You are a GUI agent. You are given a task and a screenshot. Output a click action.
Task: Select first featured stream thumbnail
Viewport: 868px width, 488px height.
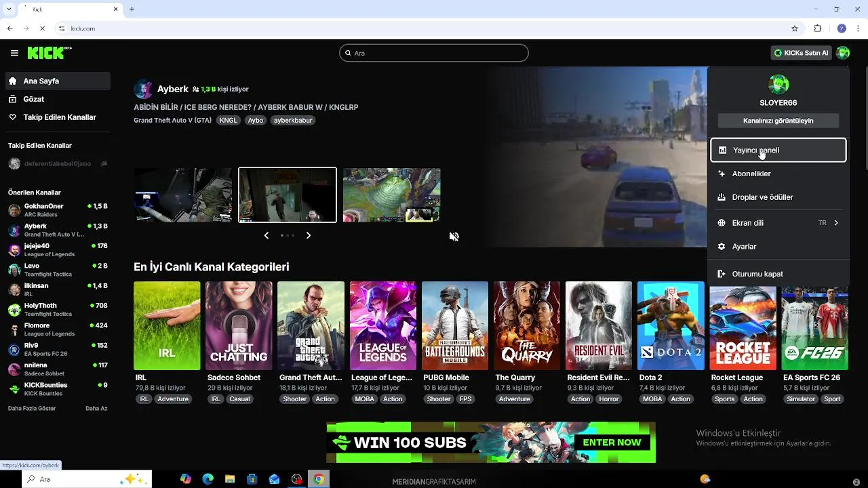183,195
